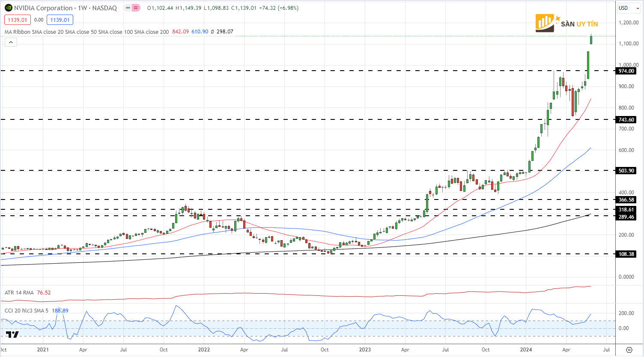The height and width of the screenshot is (357, 644).
Task: Select the CCI 20 hlc3 SMA 5 label
Action: tap(27, 310)
